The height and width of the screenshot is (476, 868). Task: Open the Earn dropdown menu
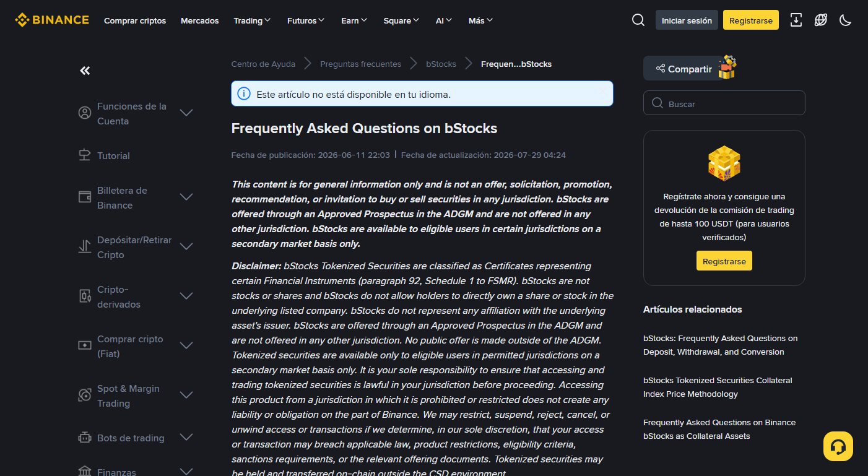click(354, 20)
